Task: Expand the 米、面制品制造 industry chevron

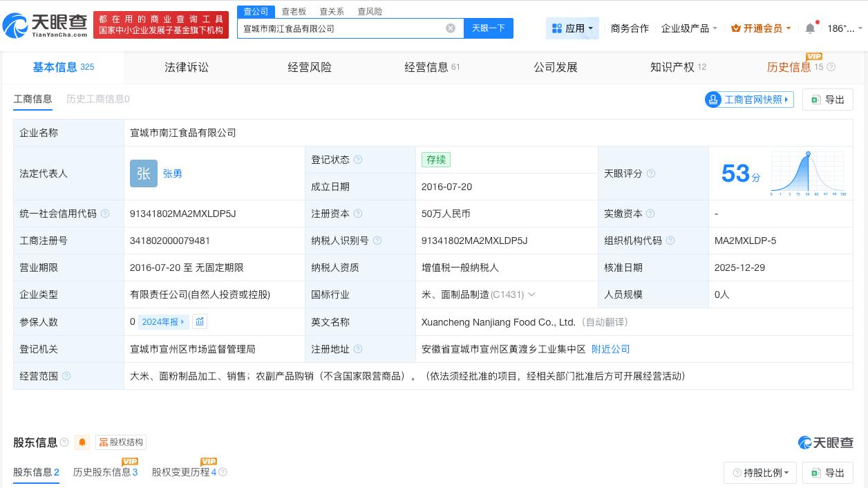Action: [531, 294]
